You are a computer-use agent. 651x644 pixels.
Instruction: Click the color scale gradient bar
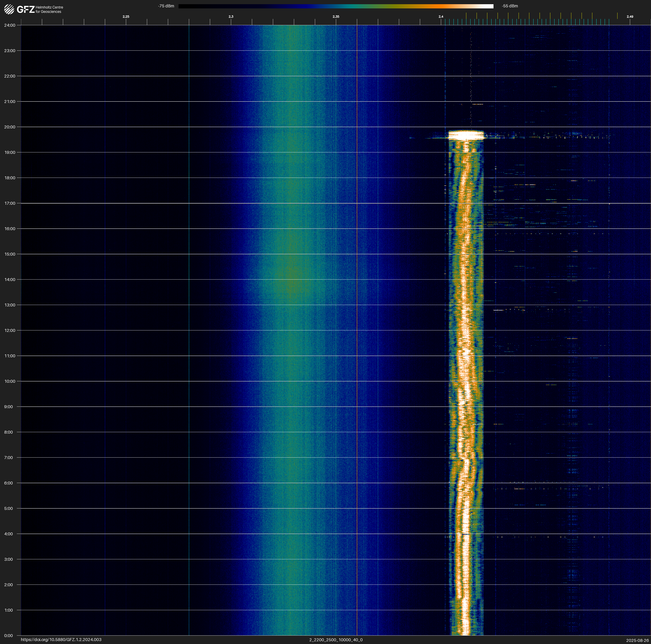tap(336, 6)
